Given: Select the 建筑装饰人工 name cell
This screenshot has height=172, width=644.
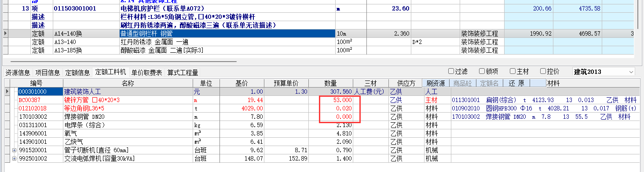Looking at the screenshot, I should tap(128, 91).
